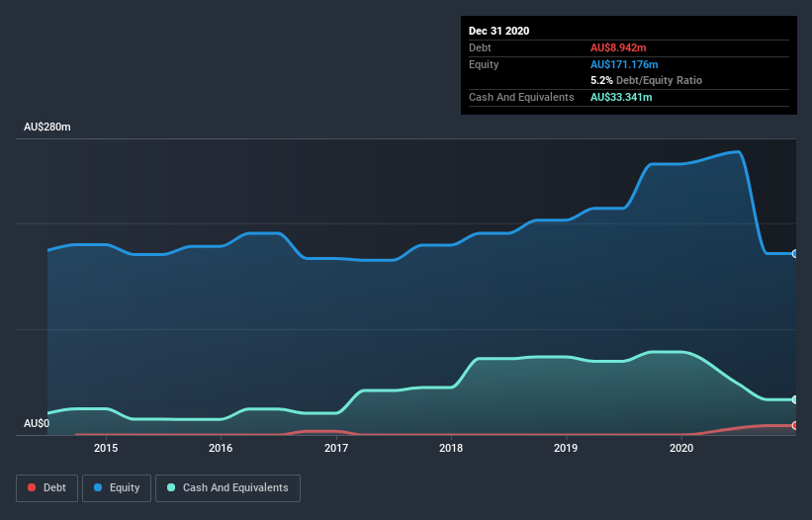Click the teal Cash legend dot
The width and height of the screenshot is (812, 520).
pos(171,487)
